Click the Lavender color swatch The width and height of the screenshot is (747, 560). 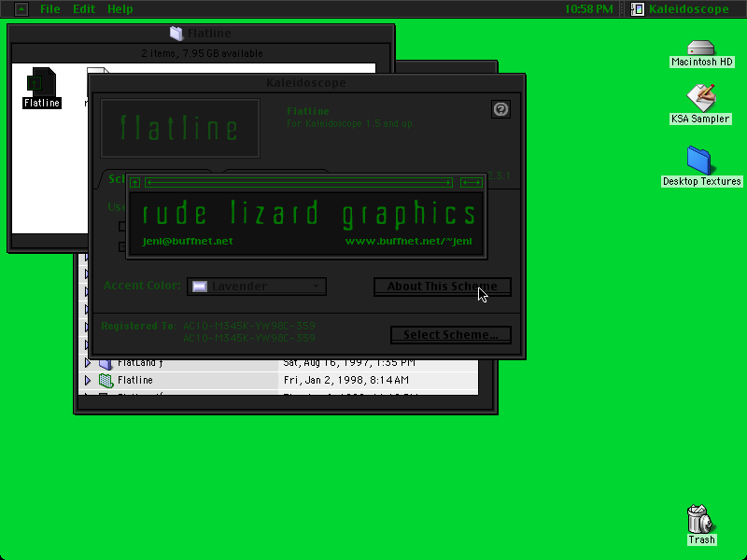pyautogui.click(x=200, y=287)
